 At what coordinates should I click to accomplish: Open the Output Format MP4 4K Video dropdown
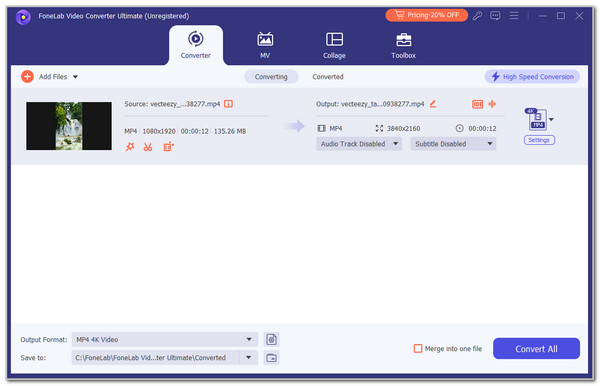(x=165, y=339)
